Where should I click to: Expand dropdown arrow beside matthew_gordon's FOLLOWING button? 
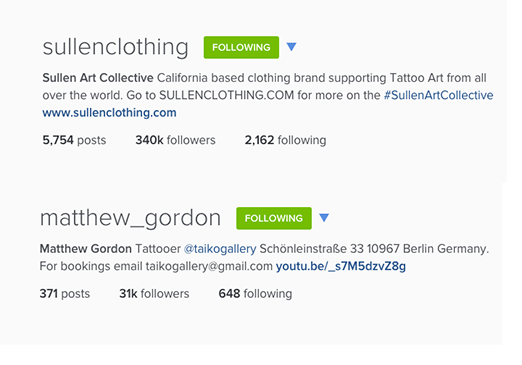pos(324,218)
